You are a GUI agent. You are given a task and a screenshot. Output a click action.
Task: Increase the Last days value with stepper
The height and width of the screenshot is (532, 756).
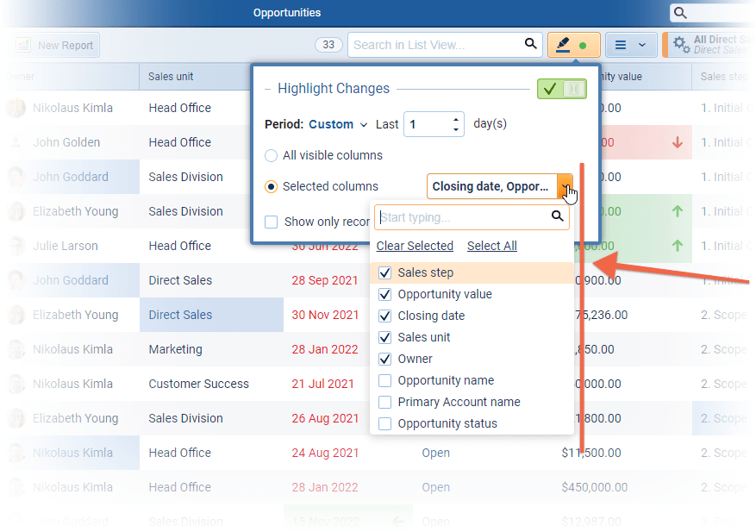pos(456,119)
